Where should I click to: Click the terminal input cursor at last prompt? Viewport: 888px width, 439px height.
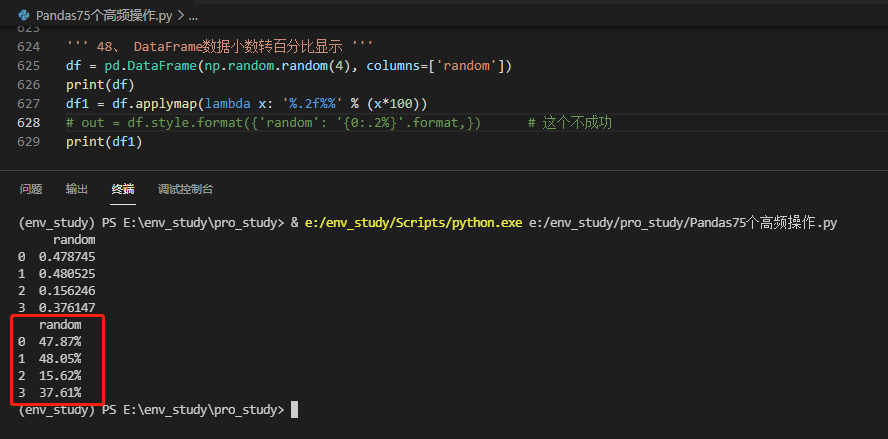click(x=294, y=410)
